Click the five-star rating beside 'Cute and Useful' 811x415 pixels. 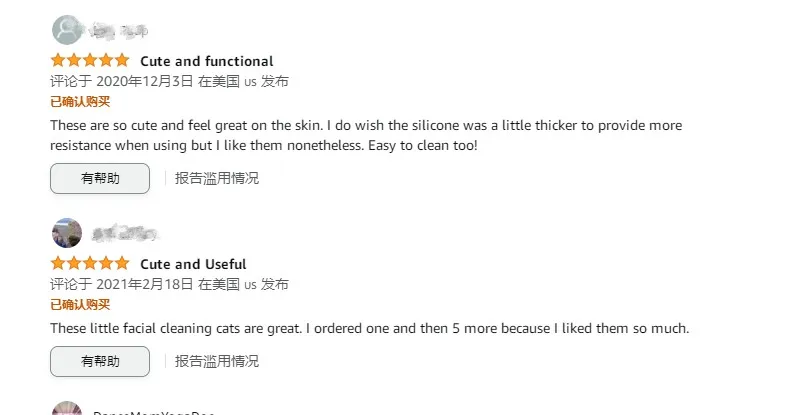[x=90, y=264]
